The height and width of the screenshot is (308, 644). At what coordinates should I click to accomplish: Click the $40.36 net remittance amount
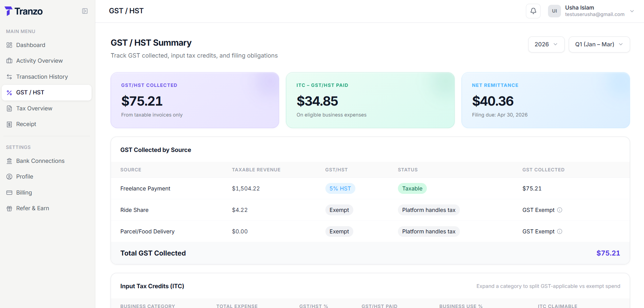[x=493, y=101]
